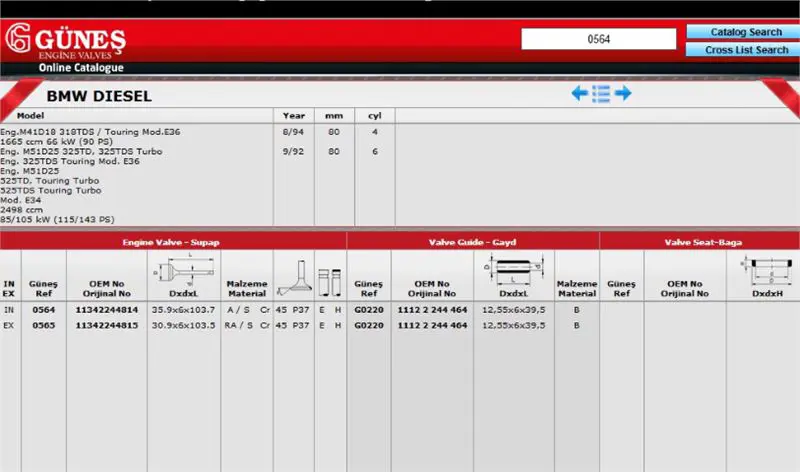Click valve guide ref G0220 in EX row
Viewport: 800px width, 472px height.
point(369,325)
